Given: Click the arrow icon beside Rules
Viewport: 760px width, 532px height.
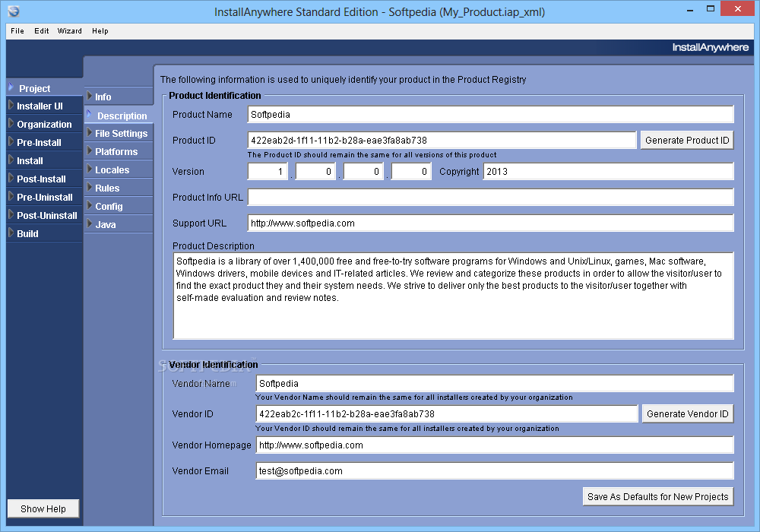Looking at the screenshot, I should [x=90, y=187].
